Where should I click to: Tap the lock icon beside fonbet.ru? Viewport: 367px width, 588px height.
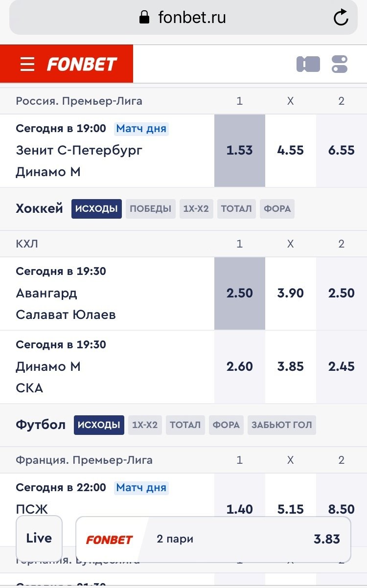(144, 18)
